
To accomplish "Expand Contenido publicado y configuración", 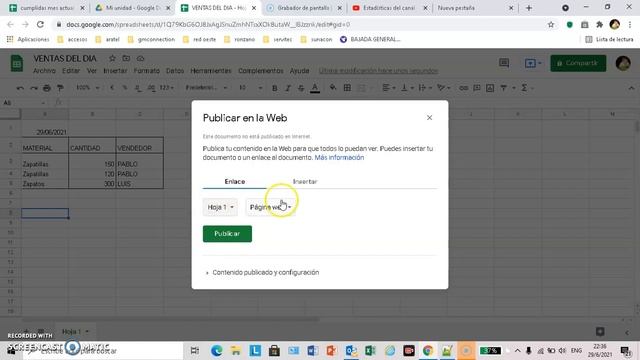I will pyautogui.click(x=263, y=273).
